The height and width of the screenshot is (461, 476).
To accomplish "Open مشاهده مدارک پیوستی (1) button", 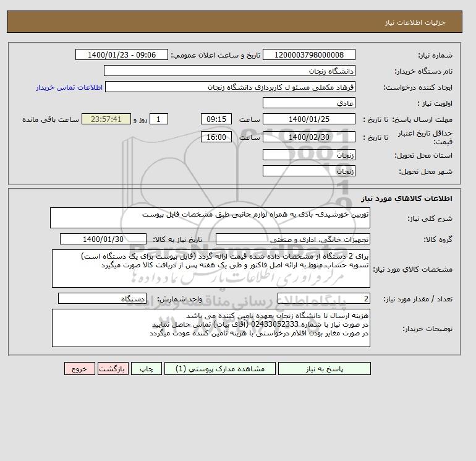I will point(220,369).
